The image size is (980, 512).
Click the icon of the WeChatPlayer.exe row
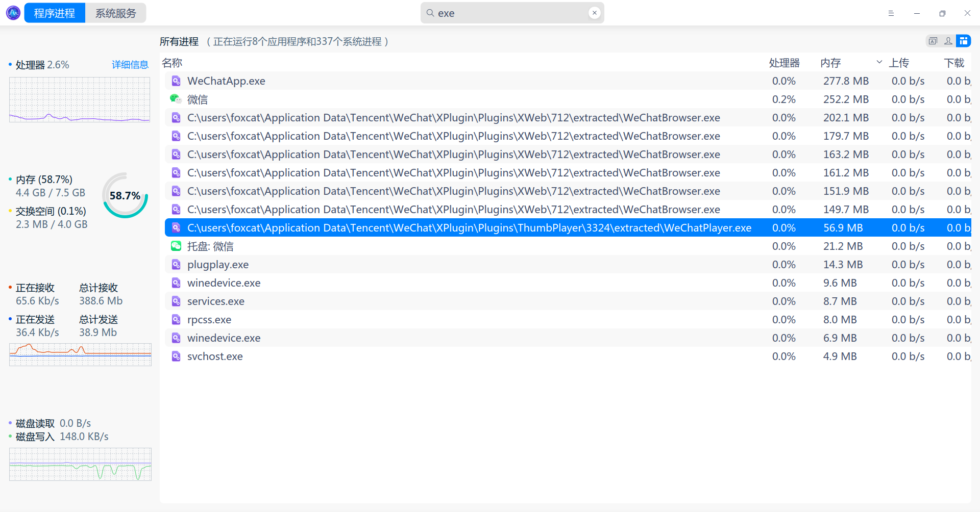point(176,227)
